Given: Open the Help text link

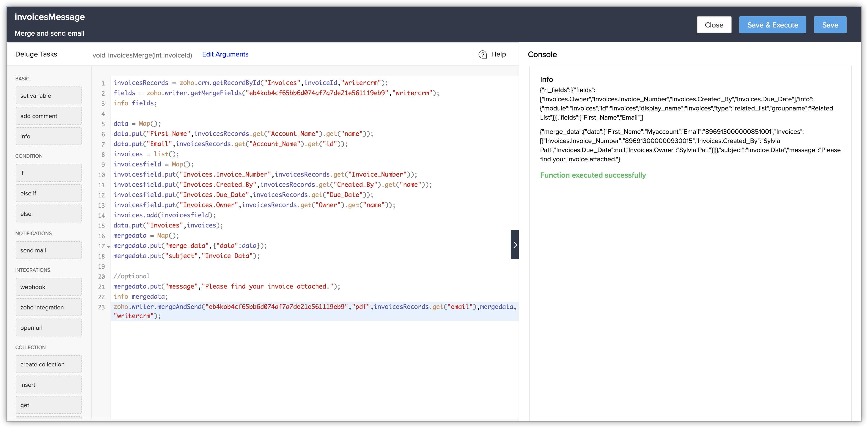Looking at the screenshot, I should pyautogui.click(x=498, y=54).
